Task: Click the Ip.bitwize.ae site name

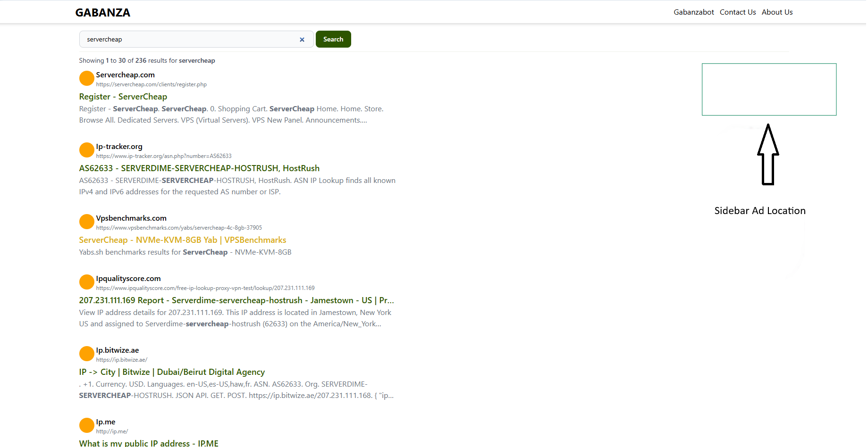Action: pyautogui.click(x=118, y=350)
